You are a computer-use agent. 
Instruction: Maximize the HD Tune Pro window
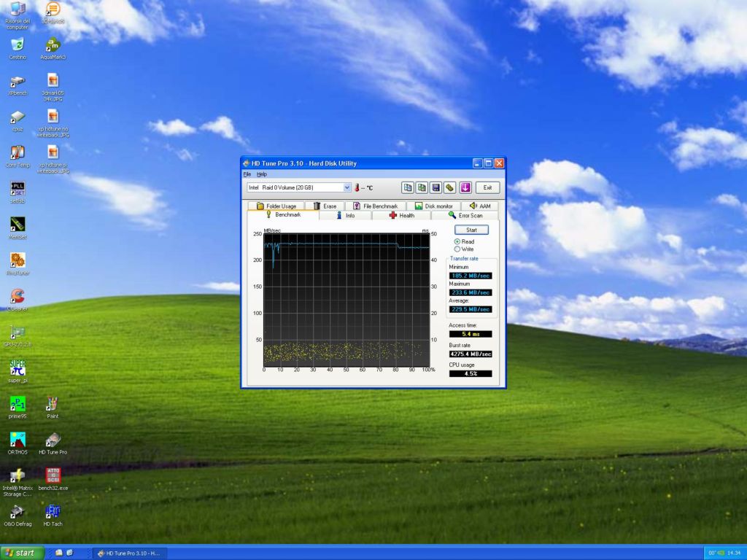click(488, 163)
